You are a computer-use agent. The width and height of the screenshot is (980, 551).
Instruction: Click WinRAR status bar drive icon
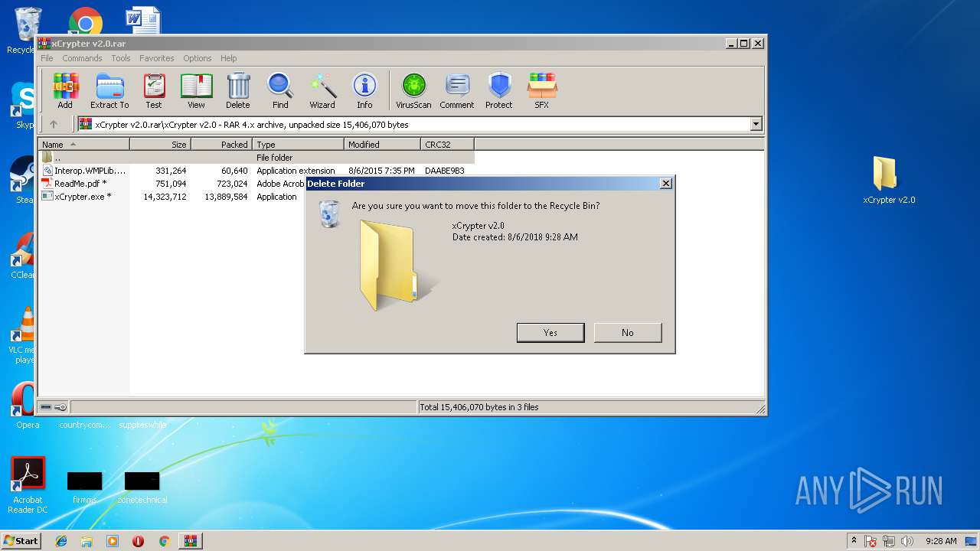tap(46, 407)
